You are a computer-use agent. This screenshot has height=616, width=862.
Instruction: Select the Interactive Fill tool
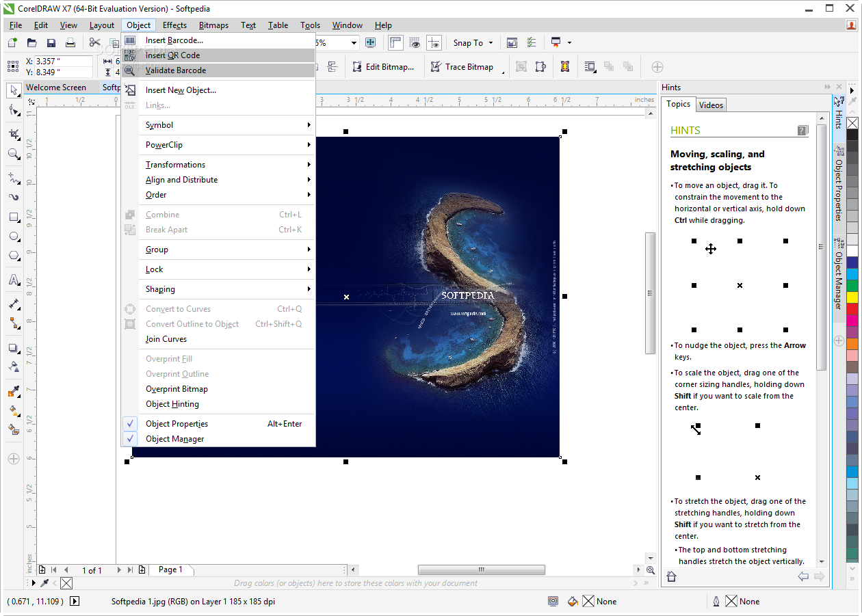(14, 411)
